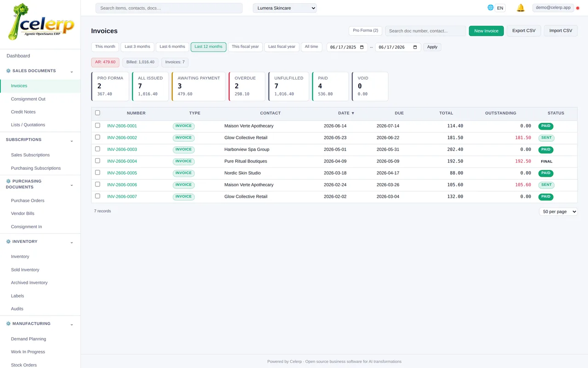This screenshot has height=368, width=588.
Task: Open the 50 per page dropdown
Action: click(558, 212)
